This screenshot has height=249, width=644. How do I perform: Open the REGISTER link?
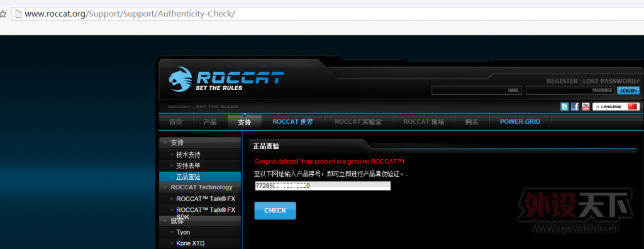coord(562,81)
